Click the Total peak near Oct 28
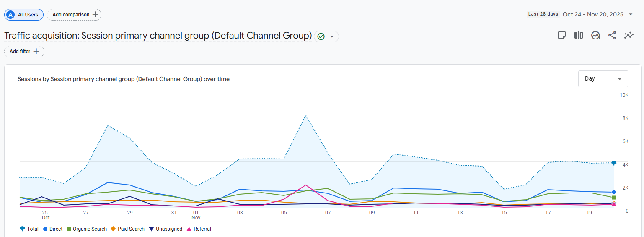 click(108, 125)
